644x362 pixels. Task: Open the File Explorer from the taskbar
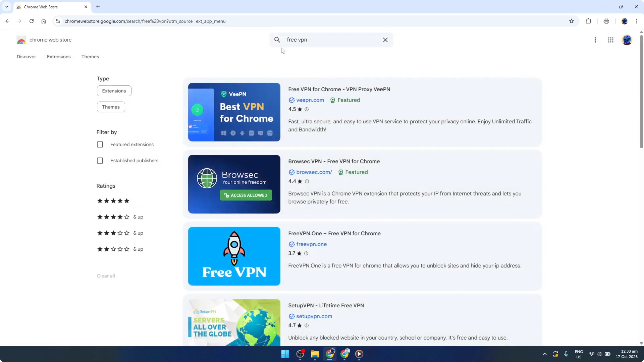(315, 354)
